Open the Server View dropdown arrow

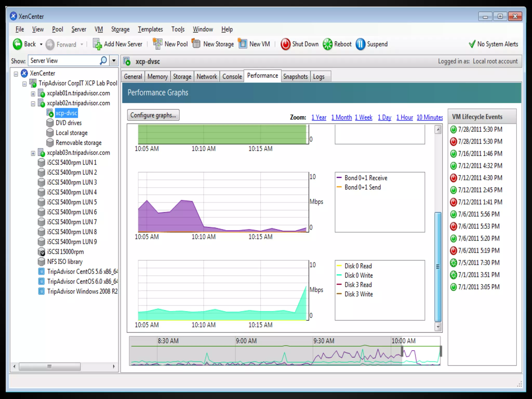[x=114, y=61]
